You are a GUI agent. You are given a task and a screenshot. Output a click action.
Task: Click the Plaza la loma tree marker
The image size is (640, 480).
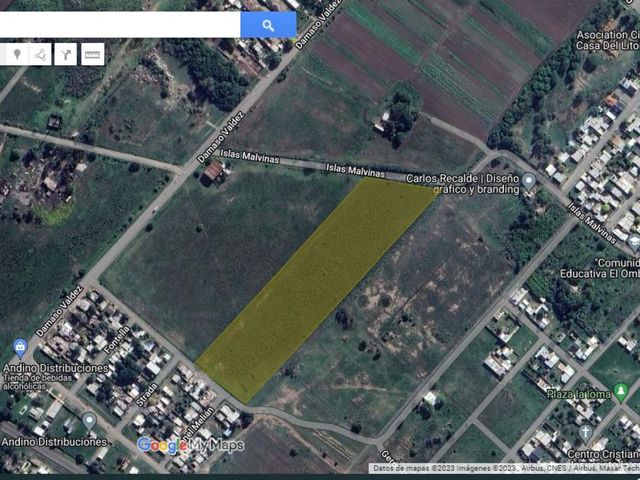(621, 392)
